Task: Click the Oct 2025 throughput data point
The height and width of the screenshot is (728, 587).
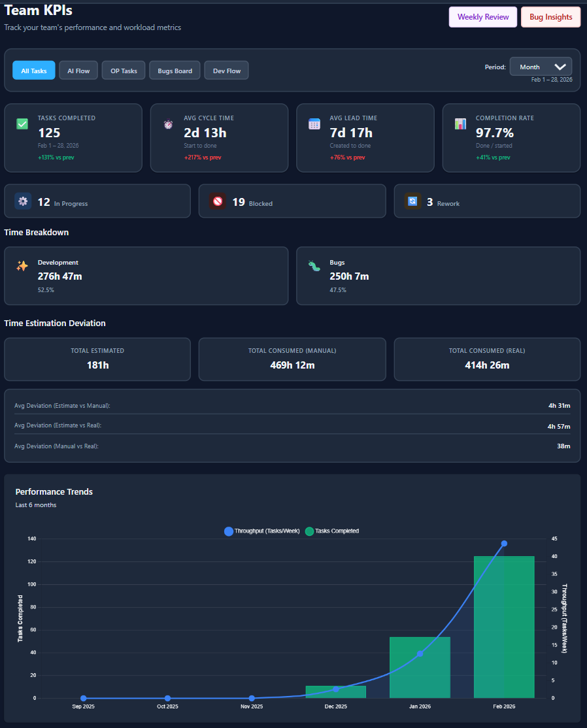Action: pyautogui.click(x=167, y=699)
